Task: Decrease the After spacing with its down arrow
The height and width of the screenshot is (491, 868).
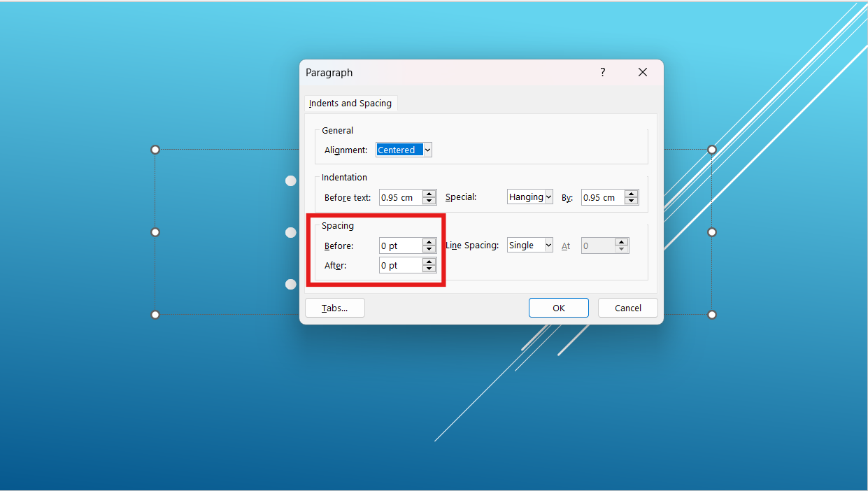Action: [x=429, y=268]
